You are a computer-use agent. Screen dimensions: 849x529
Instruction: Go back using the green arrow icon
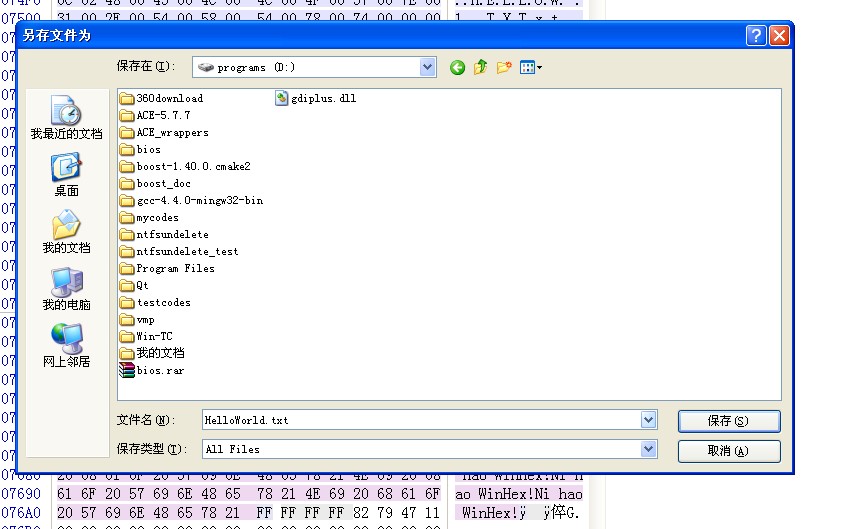click(457, 68)
